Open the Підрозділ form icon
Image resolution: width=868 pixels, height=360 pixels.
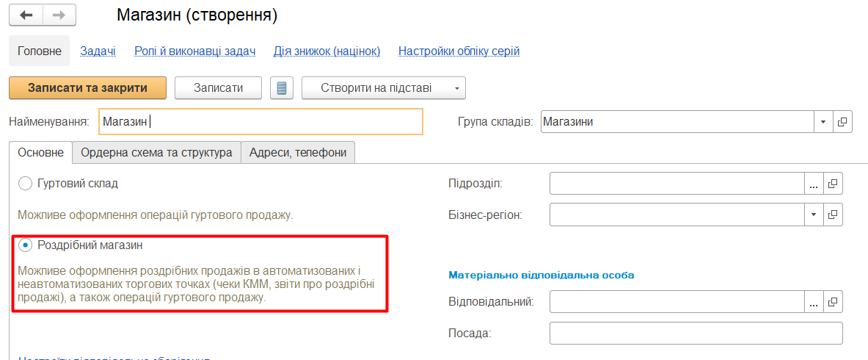coord(833,184)
